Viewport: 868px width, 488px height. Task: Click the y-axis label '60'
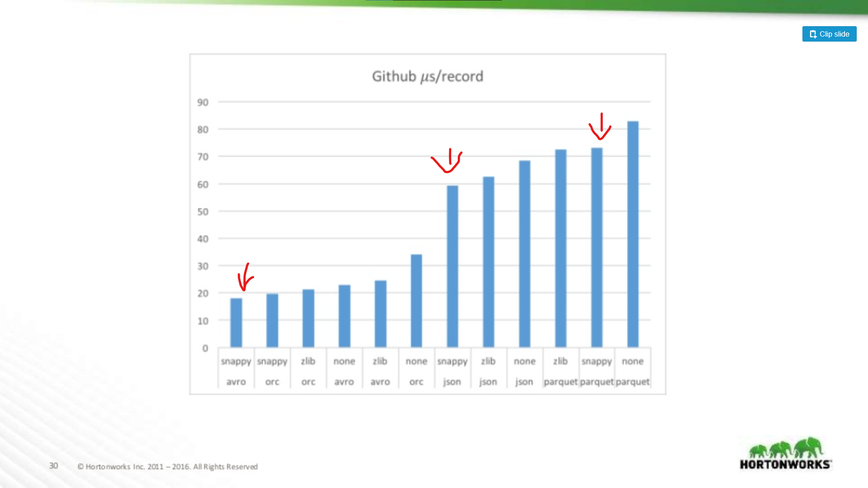tap(203, 184)
